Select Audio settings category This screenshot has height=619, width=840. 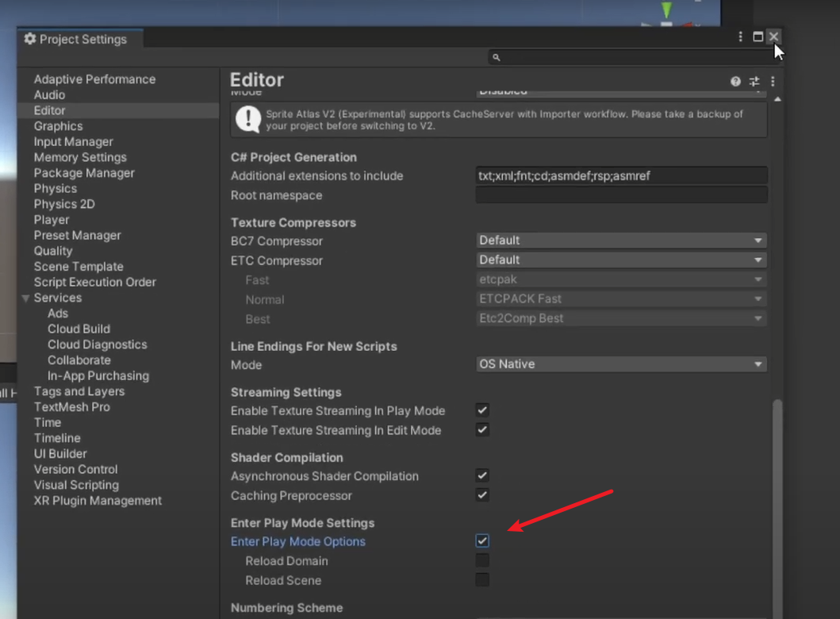click(x=49, y=95)
